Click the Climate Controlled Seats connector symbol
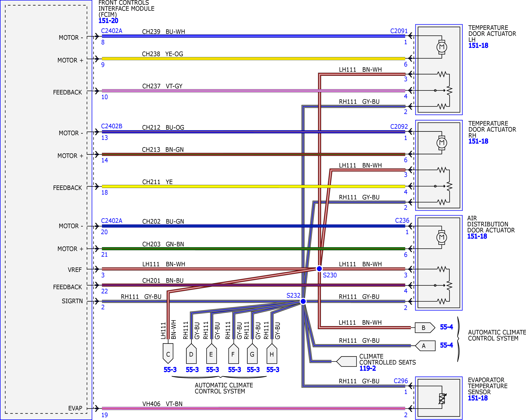 tap(347, 362)
